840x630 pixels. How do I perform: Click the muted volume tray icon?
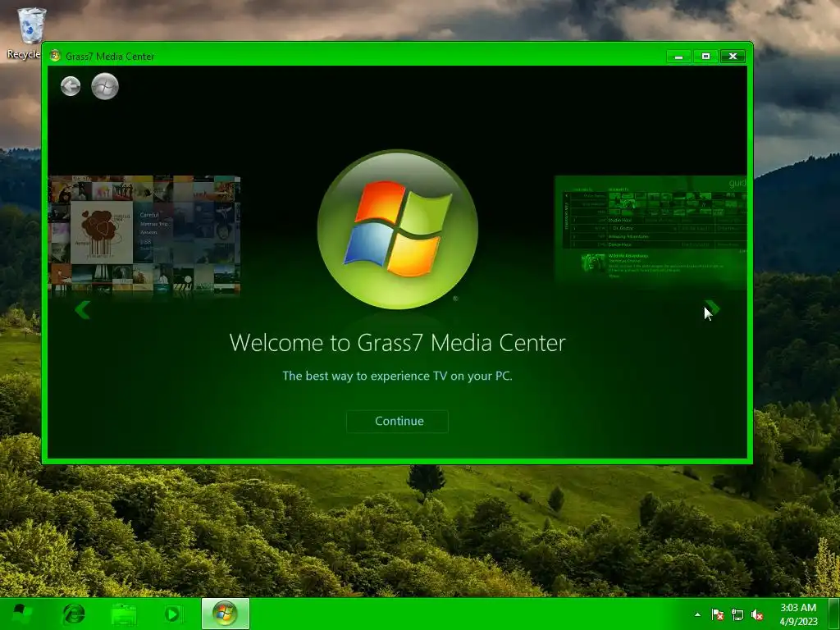757,614
